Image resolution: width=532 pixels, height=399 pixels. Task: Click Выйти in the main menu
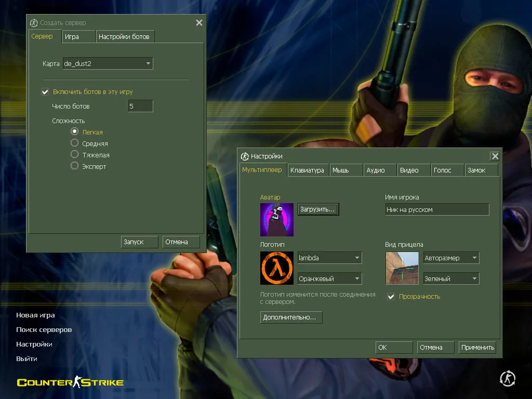(27, 359)
